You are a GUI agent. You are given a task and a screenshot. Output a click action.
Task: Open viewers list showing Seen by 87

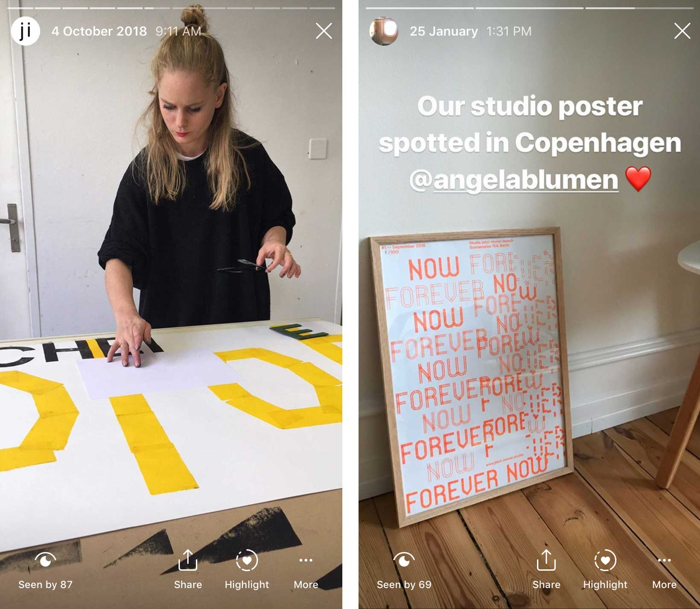pos(45,571)
